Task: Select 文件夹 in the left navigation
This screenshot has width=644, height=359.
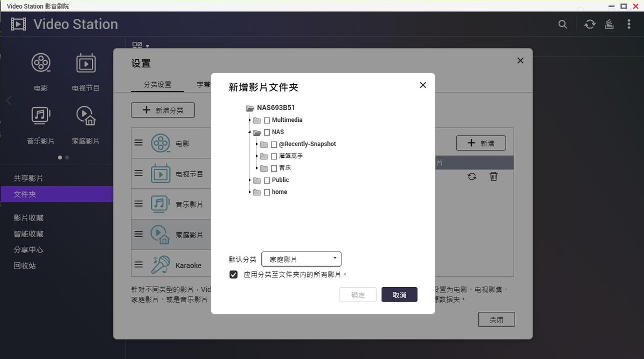Action: (25, 194)
